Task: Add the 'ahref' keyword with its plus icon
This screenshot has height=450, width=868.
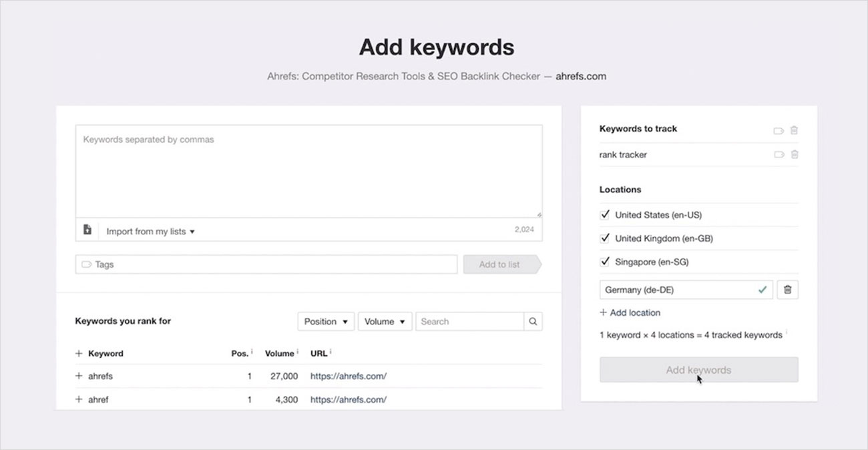Action: 79,400
